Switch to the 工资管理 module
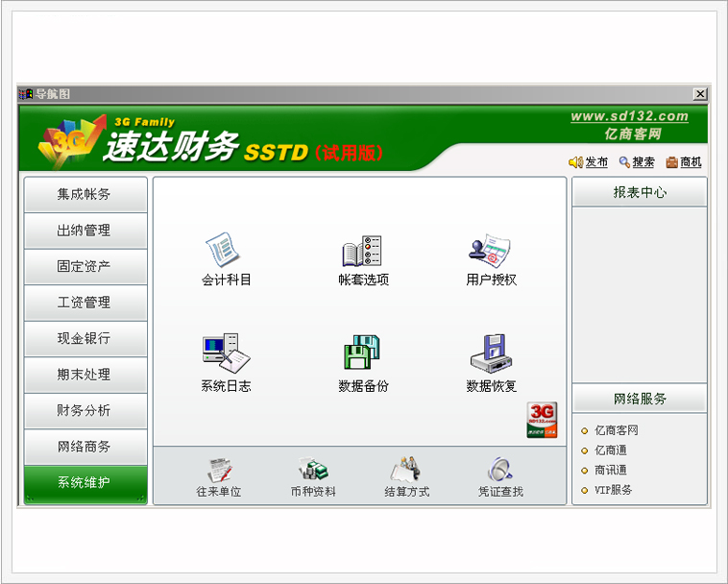Image resolution: width=728 pixels, height=584 pixels. [x=85, y=303]
